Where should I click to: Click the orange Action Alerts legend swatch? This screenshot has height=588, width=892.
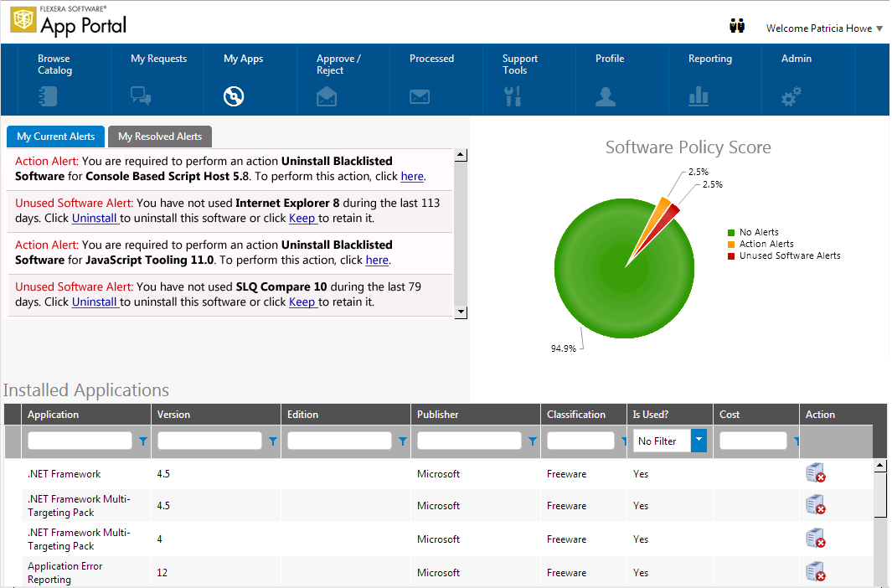click(731, 244)
